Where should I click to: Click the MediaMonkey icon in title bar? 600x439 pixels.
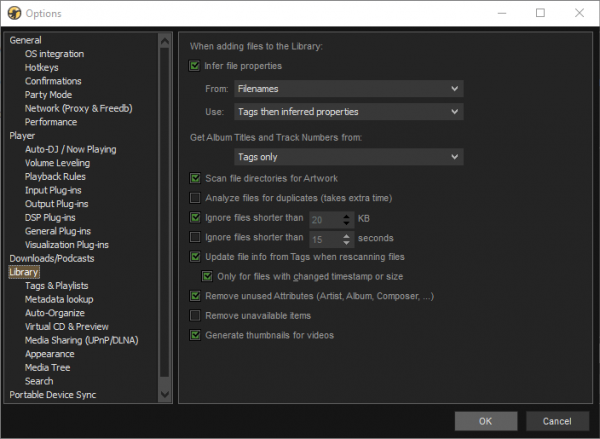14,13
